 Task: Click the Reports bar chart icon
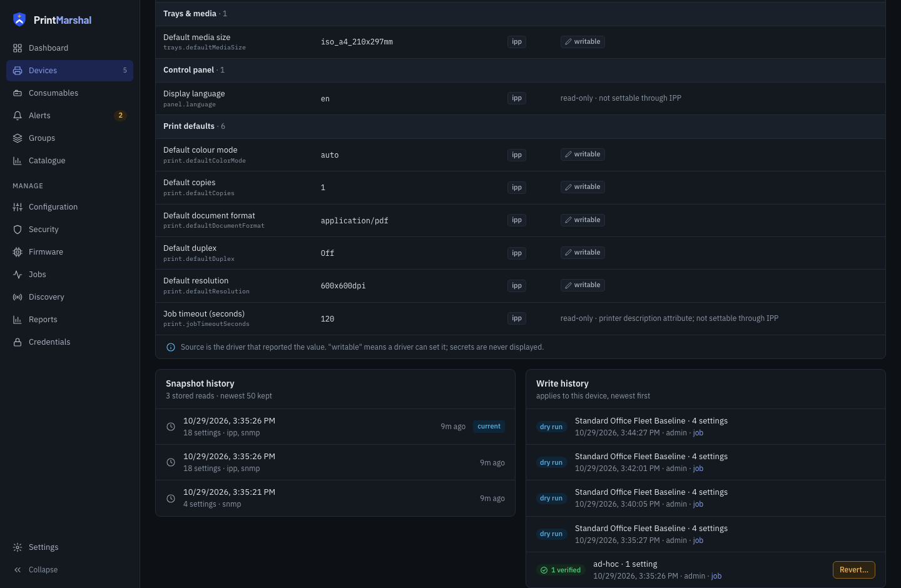18,320
